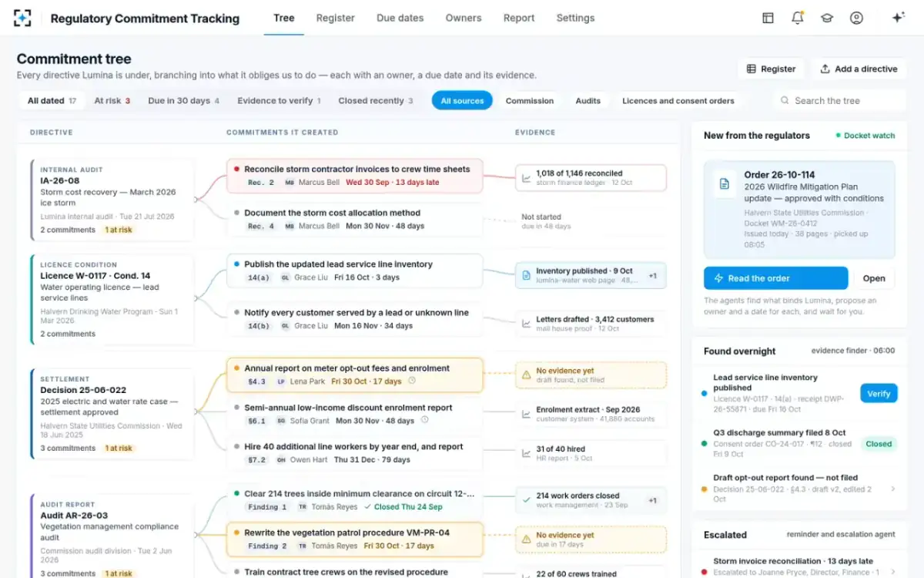Open the layout panel icon in header
This screenshot has width=924, height=578.
click(768, 18)
